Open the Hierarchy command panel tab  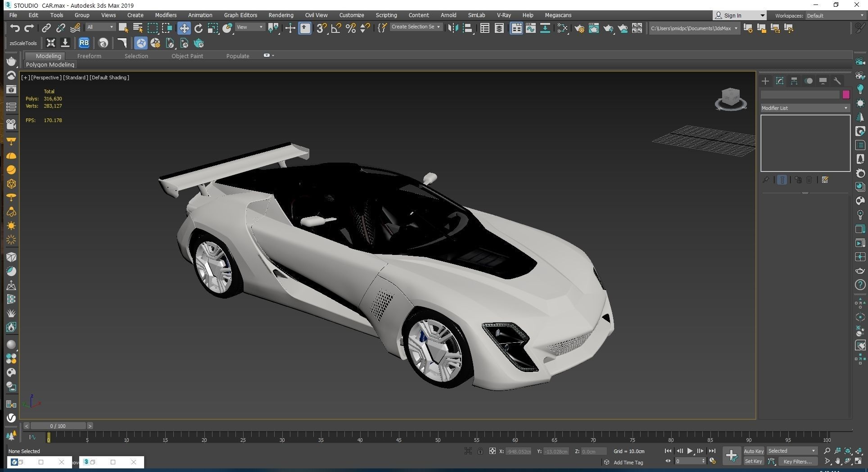coord(794,81)
